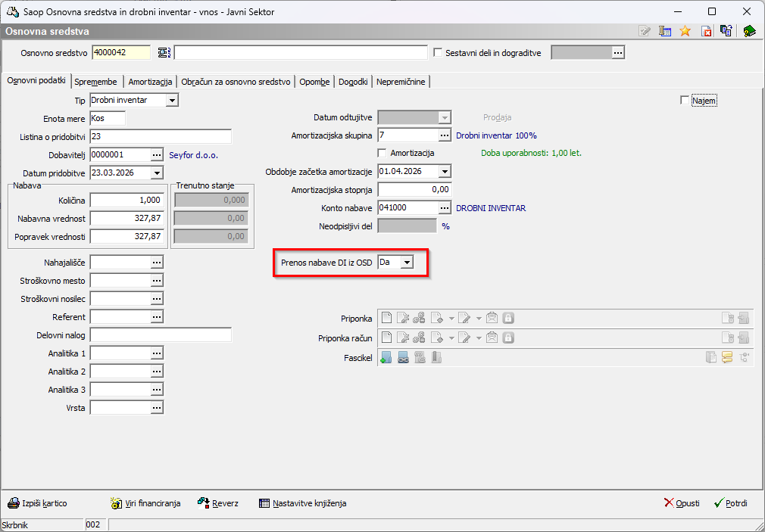Click Opusti to cancel
765x532 pixels.
pyautogui.click(x=682, y=503)
